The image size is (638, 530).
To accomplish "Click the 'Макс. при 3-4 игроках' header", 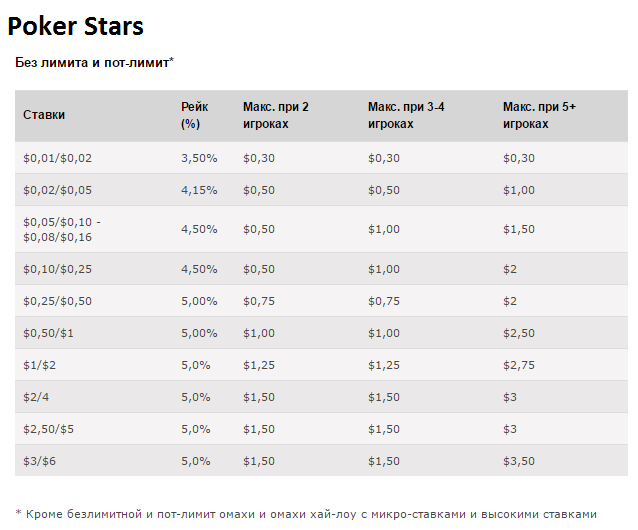I will [x=406, y=115].
